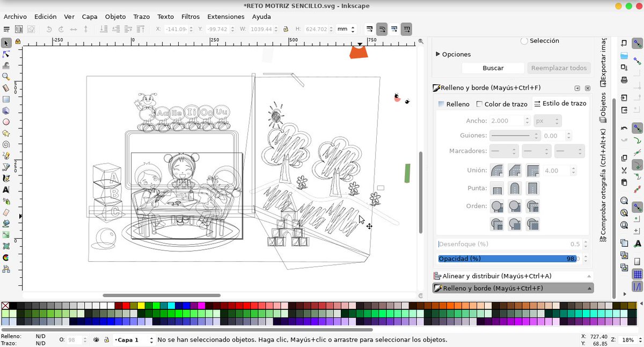Screen dimensions: 644x347
Task: Open the first Marcadores start marker dropdown
Action: 504,151
